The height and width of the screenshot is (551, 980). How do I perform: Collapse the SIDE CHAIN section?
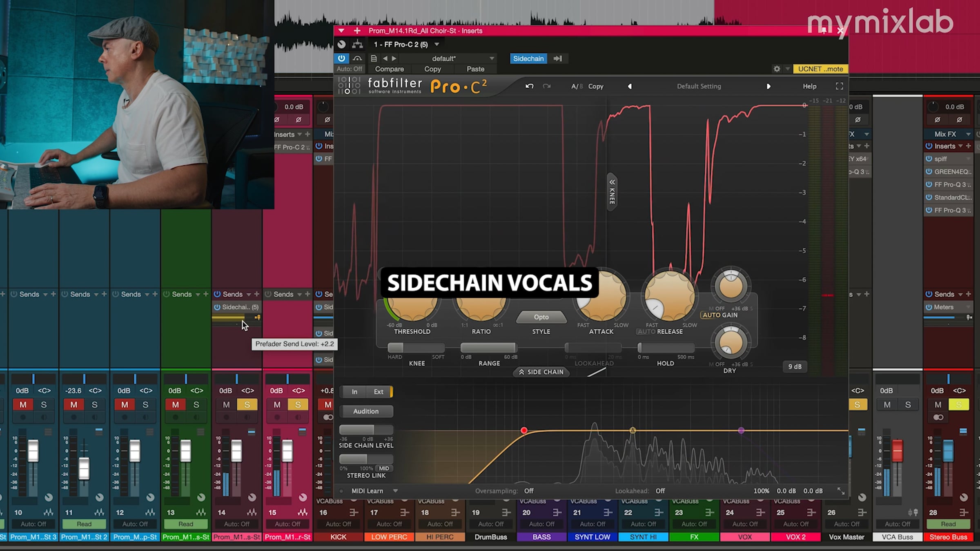pos(541,372)
